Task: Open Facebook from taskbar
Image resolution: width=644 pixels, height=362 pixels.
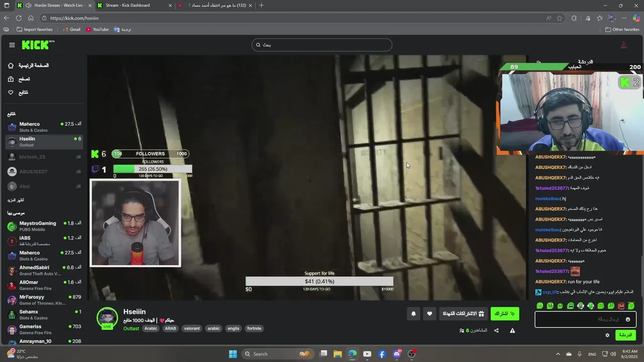Action: pyautogui.click(x=382, y=354)
